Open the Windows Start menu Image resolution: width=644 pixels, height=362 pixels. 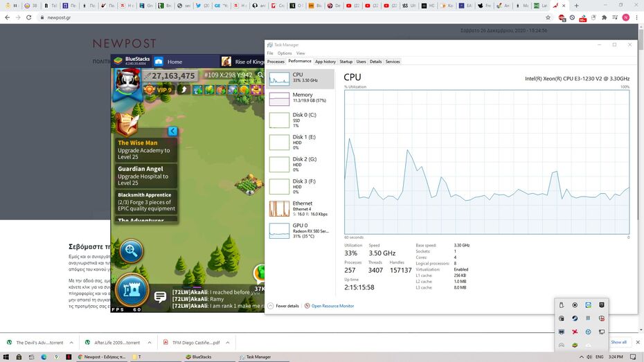tap(6, 357)
